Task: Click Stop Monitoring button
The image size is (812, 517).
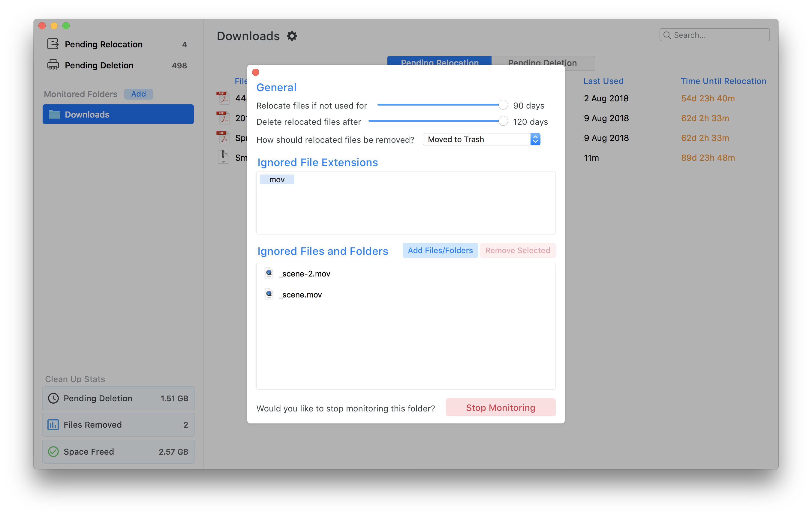Action: pyautogui.click(x=501, y=408)
